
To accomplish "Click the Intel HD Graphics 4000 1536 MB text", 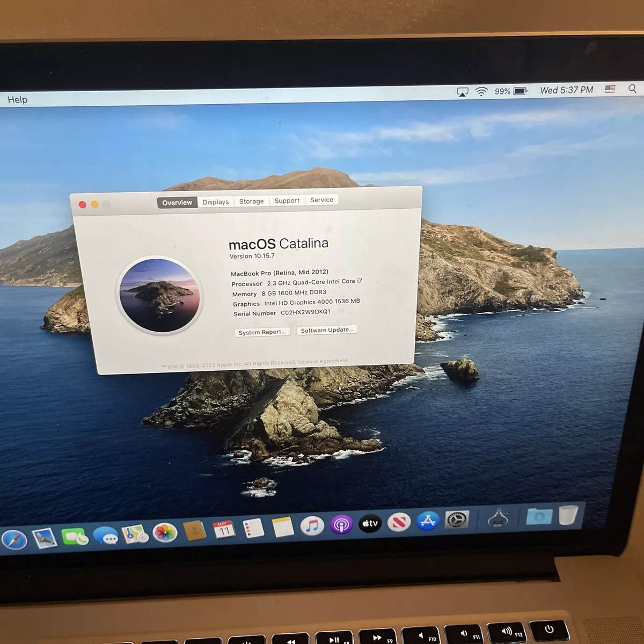I will (312, 302).
